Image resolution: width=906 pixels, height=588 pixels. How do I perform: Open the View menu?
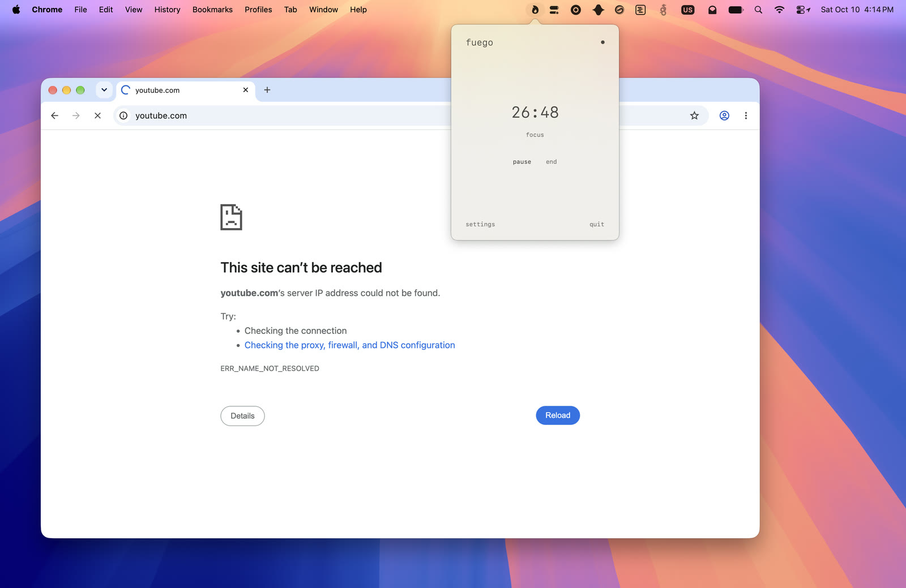134,10
